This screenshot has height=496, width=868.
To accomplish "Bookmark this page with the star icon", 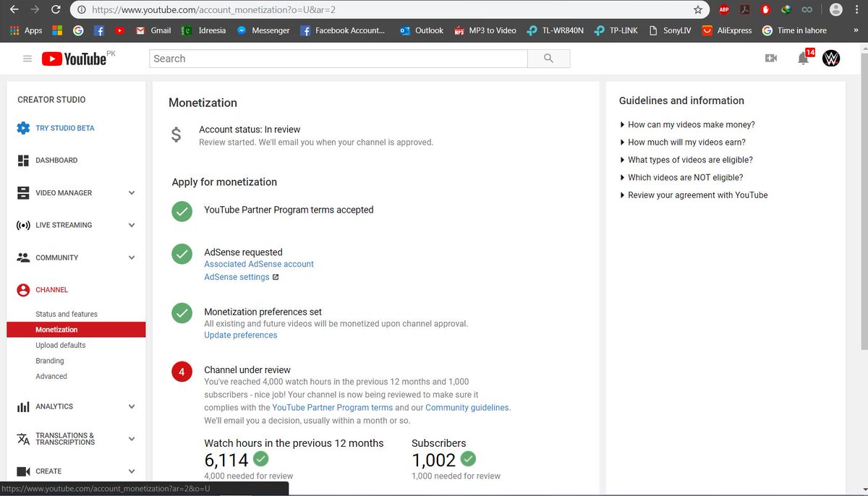I will [x=698, y=9].
